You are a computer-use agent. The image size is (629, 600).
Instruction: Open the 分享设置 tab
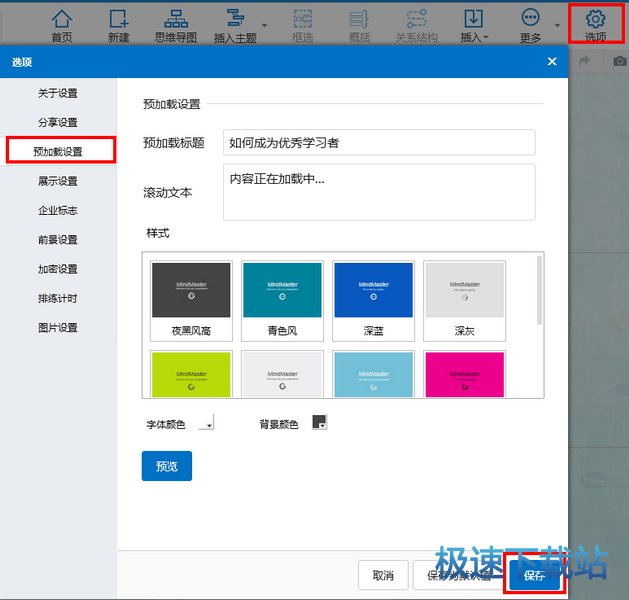click(58, 122)
